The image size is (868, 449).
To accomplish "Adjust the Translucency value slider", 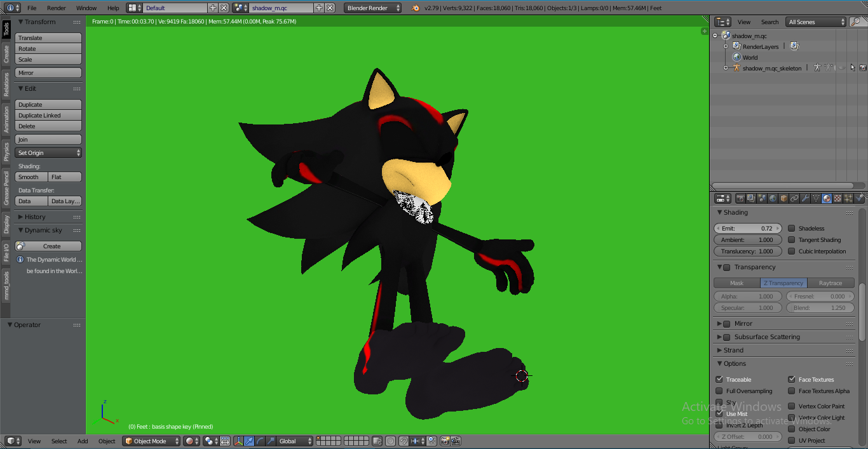I will 748,251.
